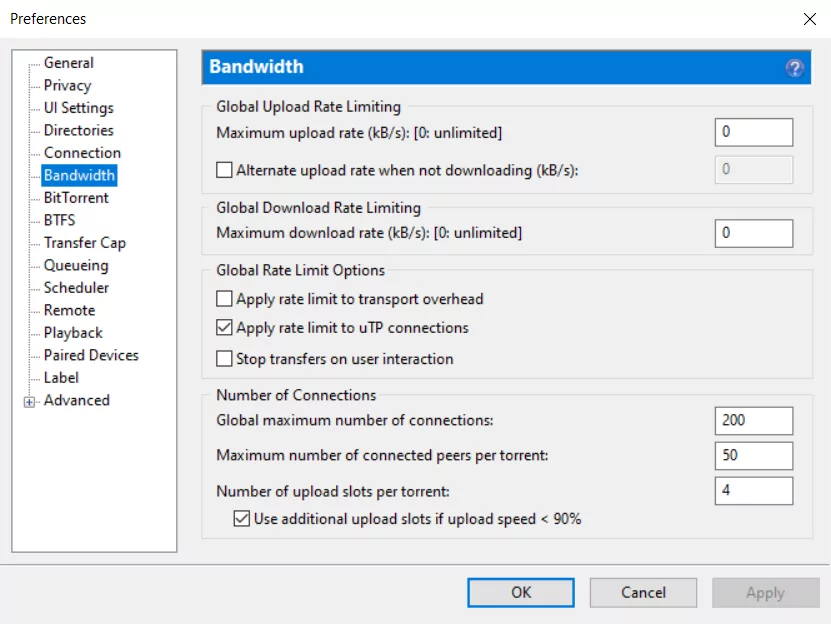Click the greyed-out Apply button

tap(765, 592)
